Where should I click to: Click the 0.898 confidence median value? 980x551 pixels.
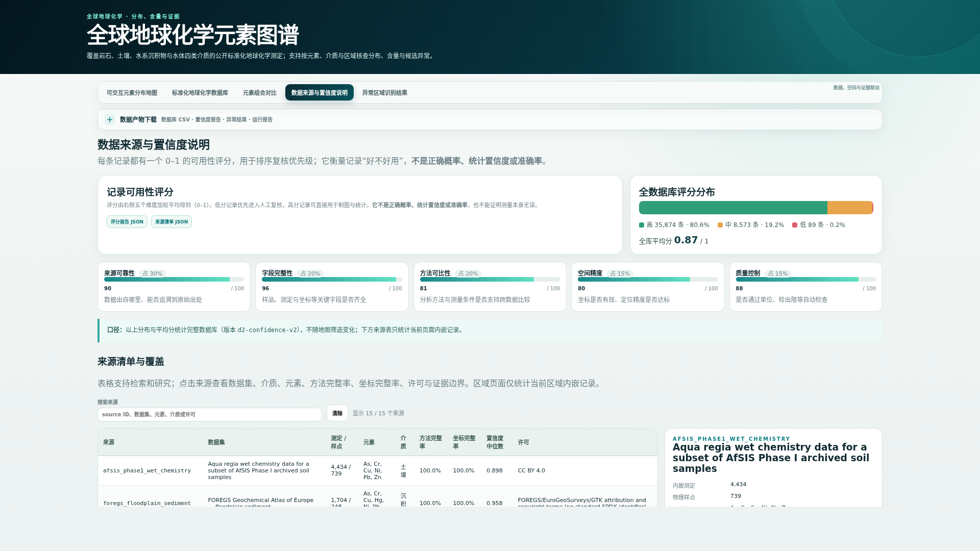tap(495, 470)
